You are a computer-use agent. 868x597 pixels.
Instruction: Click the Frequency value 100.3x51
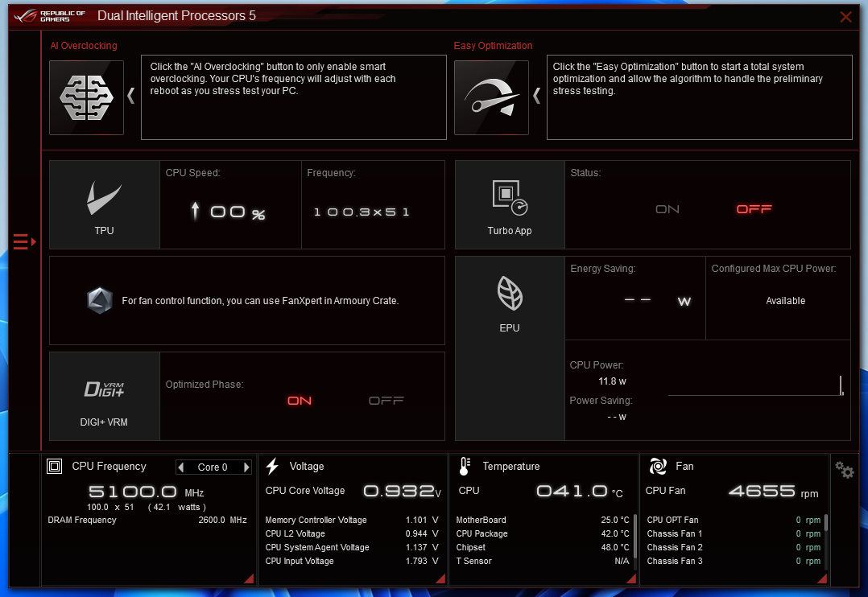tap(362, 212)
